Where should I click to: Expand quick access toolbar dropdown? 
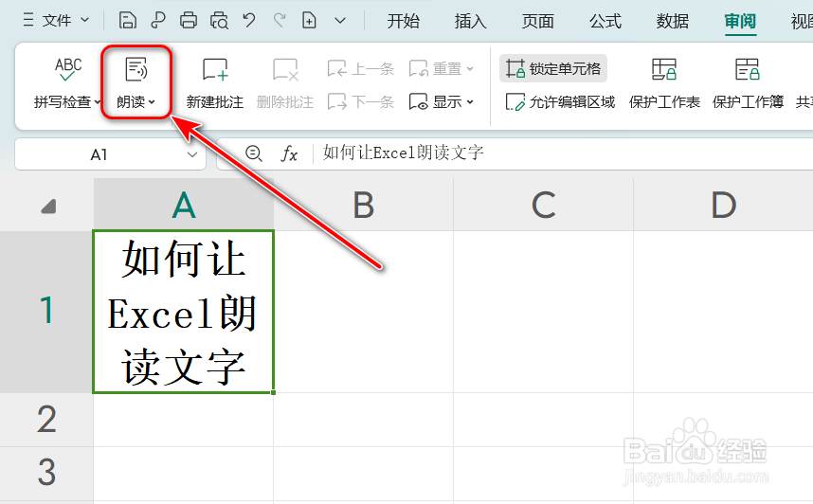pos(340,21)
